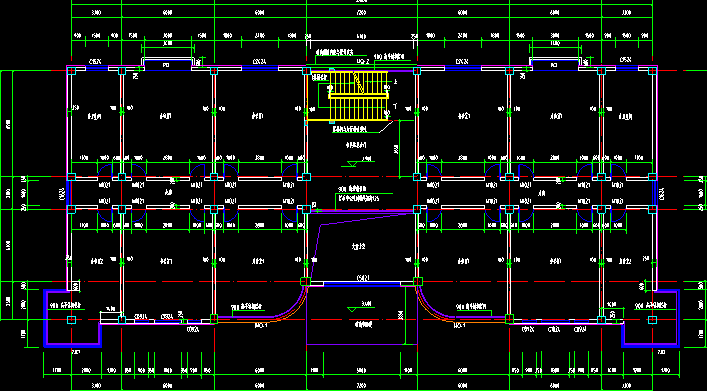The image size is (707, 391).
Task: Select the blue window at corridor's left end
Action: coord(69,193)
